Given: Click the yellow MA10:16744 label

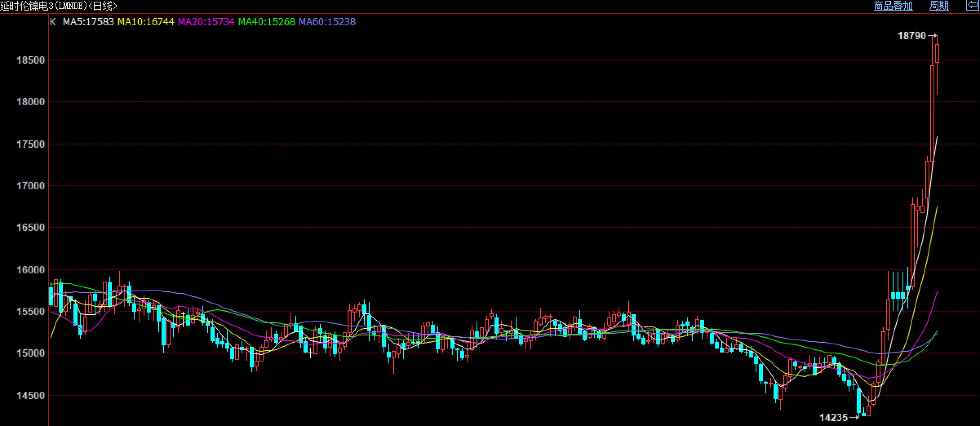Looking at the screenshot, I should click(146, 22).
